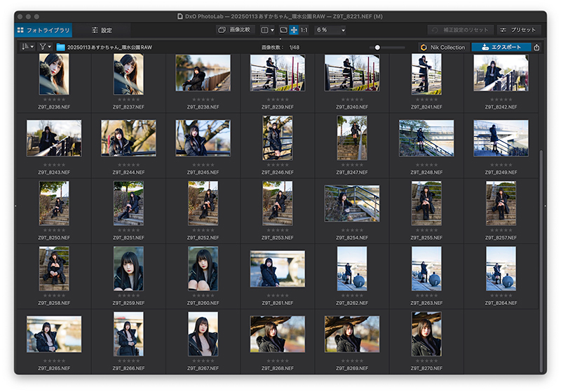Select thumbnail Z9T_8267.NEF
Viewport: 561px width, 392px height.
point(203,334)
